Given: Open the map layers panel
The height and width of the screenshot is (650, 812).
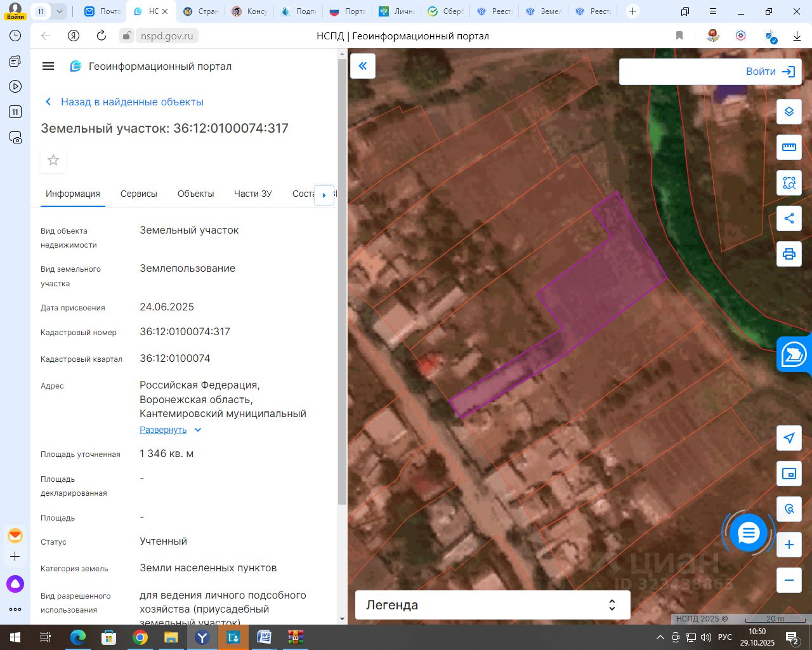Looking at the screenshot, I should pyautogui.click(x=789, y=112).
